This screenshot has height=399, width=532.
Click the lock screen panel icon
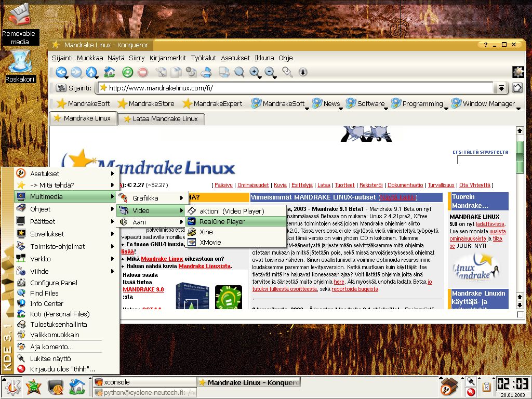(471, 381)
